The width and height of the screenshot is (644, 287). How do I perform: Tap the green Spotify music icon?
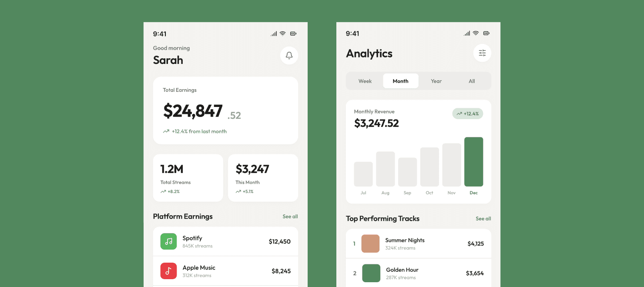click(168, 241)
